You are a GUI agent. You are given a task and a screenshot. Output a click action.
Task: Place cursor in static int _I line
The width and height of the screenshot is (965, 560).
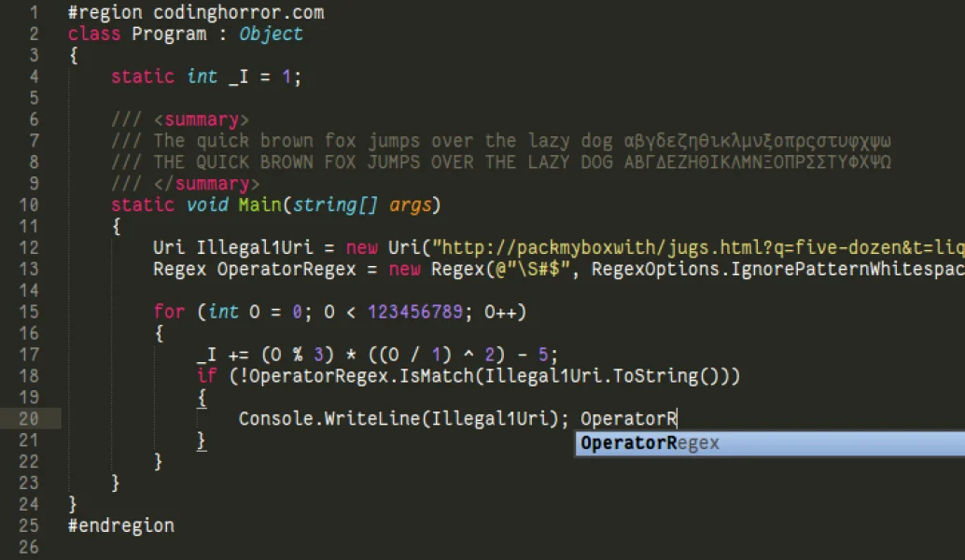206,77
